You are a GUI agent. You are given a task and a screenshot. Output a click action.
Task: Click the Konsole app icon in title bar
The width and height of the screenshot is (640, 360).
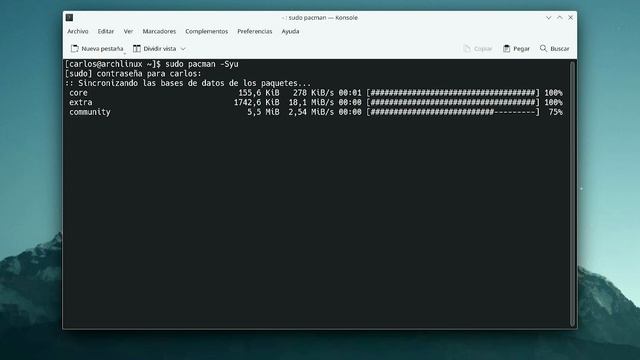pos(69,18)
